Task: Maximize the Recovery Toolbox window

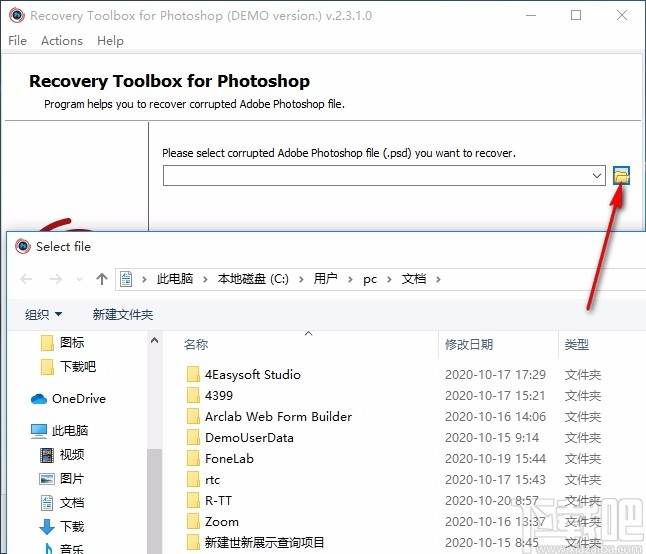Action: coord(576,15)
